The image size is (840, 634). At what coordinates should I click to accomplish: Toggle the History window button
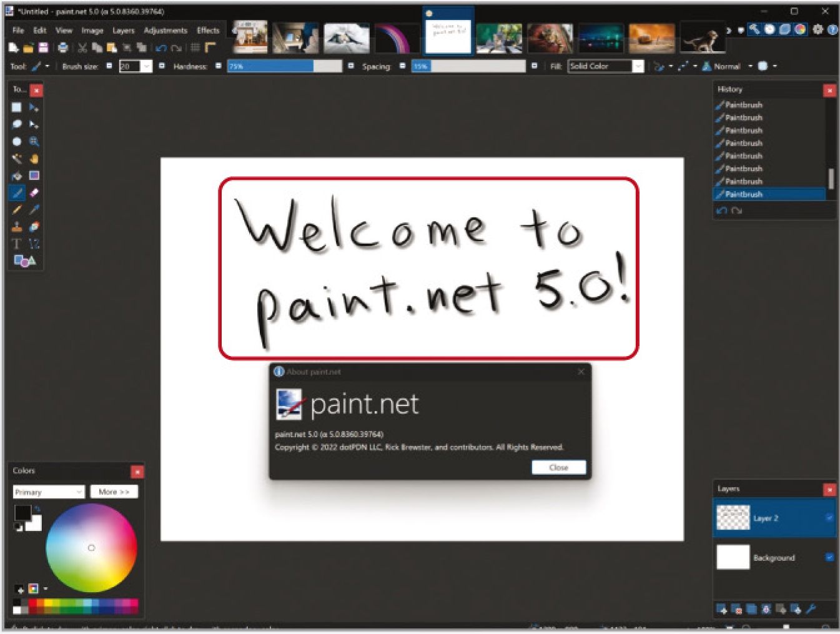point(769,29)
